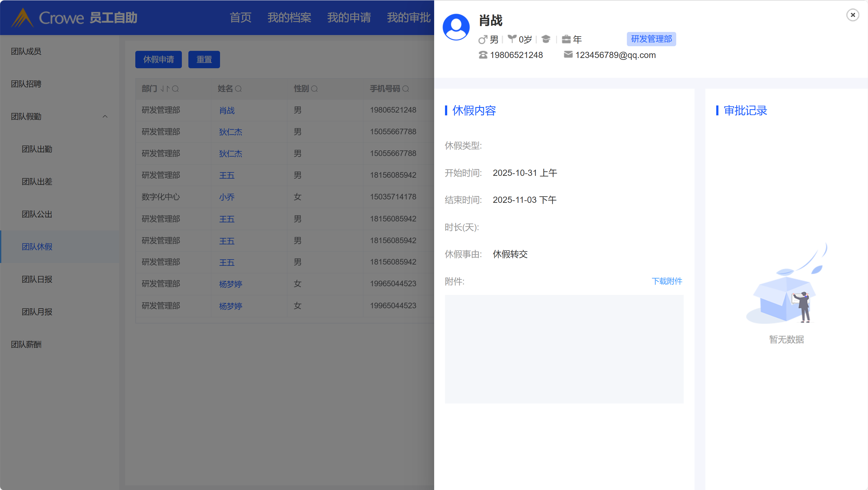
Task: Click search icon in 姓名 column header
Action: tap(238, 89)
